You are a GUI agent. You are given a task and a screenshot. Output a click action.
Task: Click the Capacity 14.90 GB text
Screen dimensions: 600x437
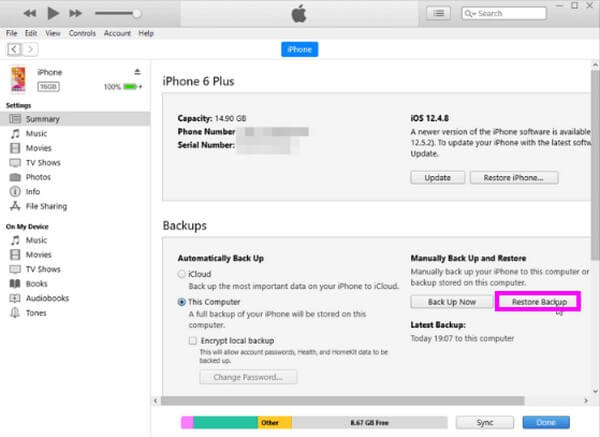click(212, 118)
